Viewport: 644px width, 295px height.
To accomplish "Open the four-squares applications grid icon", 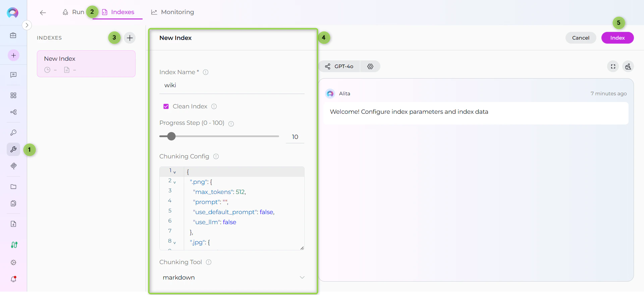I will 13,96.
